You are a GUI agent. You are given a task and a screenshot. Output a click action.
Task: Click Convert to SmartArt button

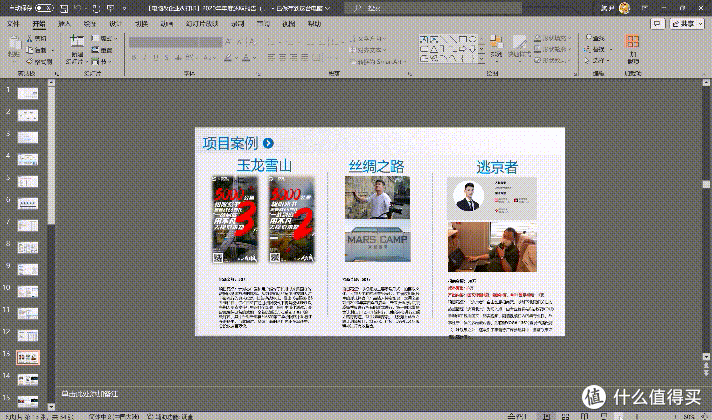pos(378,61)
